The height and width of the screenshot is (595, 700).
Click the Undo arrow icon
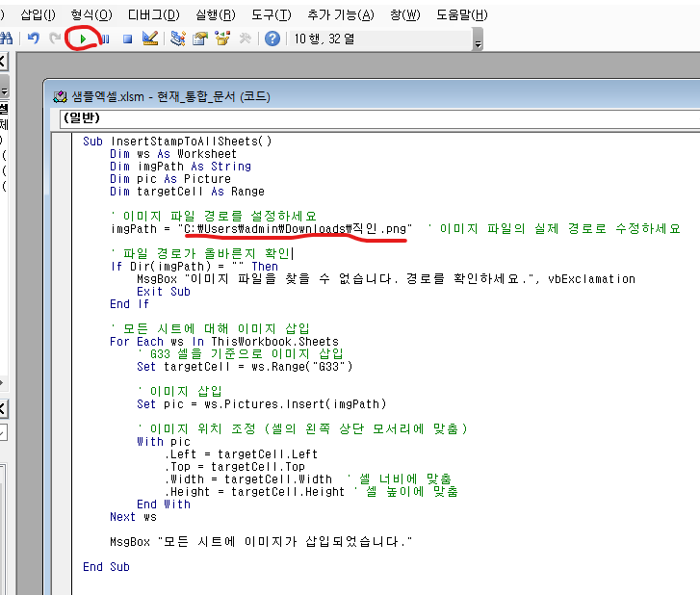point(34,39)
